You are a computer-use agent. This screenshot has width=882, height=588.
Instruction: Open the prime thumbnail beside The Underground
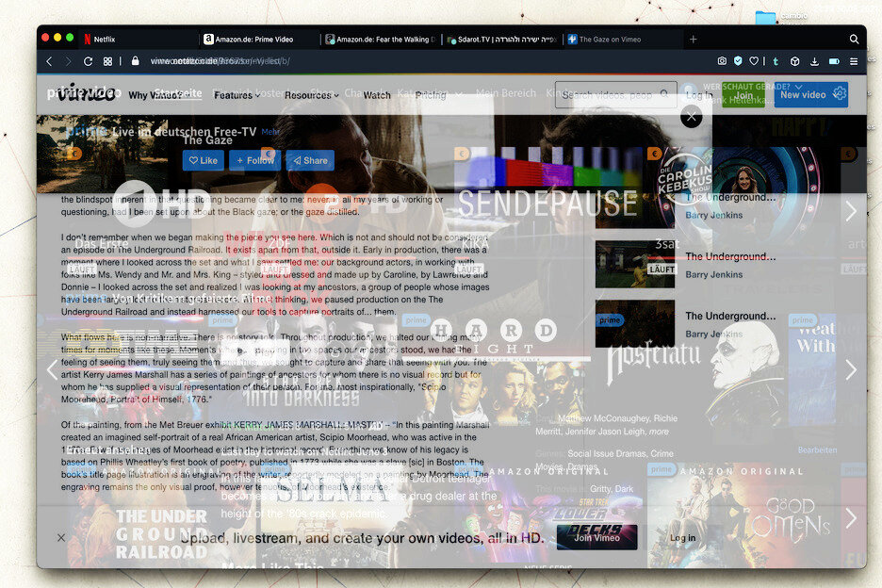[635, 323]
